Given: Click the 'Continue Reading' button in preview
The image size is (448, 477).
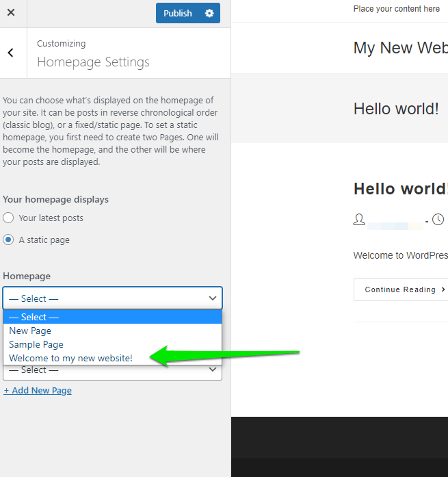Looking at the screenshot, I should 401,289.
